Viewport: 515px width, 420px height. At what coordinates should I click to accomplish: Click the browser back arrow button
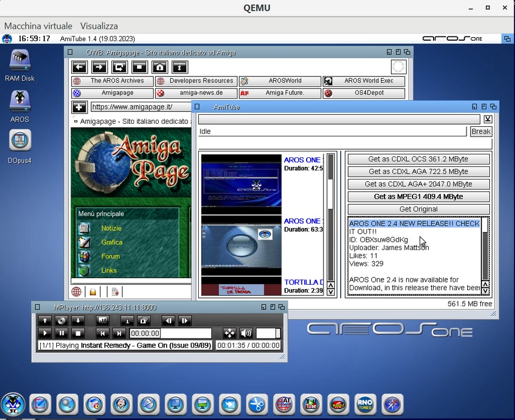click(80, 67)
